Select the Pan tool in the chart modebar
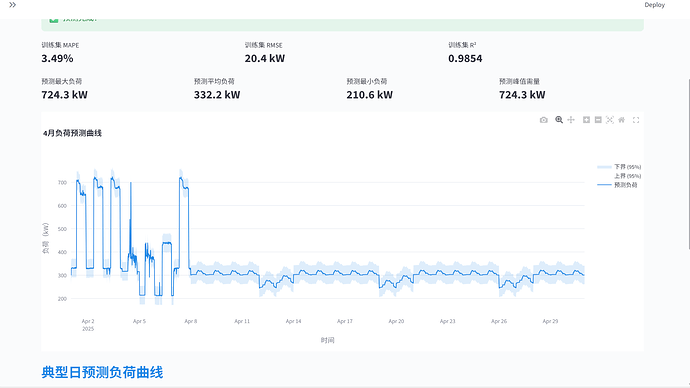The height and width of the screenshot is (388, 690). tap(571, 120)
